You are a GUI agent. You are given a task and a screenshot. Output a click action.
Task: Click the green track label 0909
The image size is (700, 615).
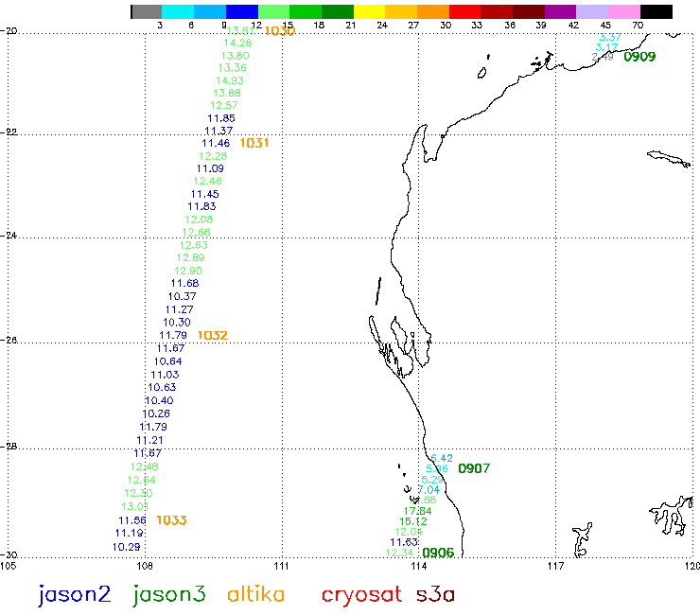639,57
